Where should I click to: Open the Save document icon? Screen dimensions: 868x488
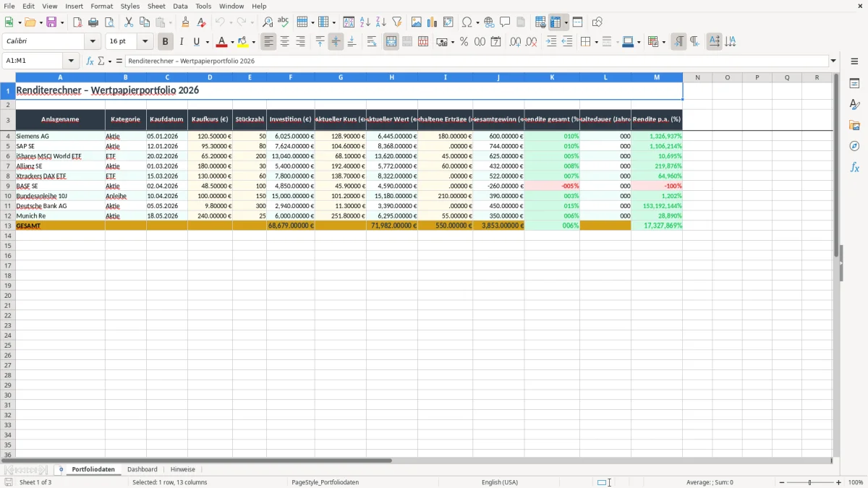[x=51, y=22]
